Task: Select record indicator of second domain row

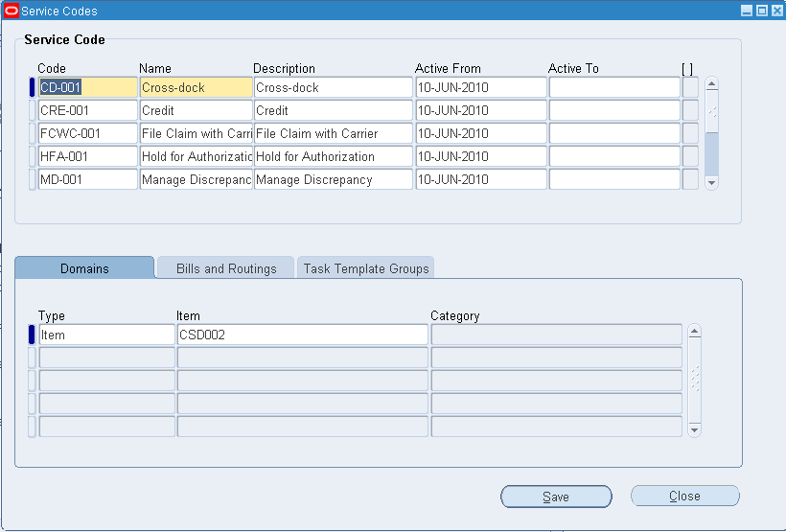Action: pyautogui.click(x=32, y=358)
